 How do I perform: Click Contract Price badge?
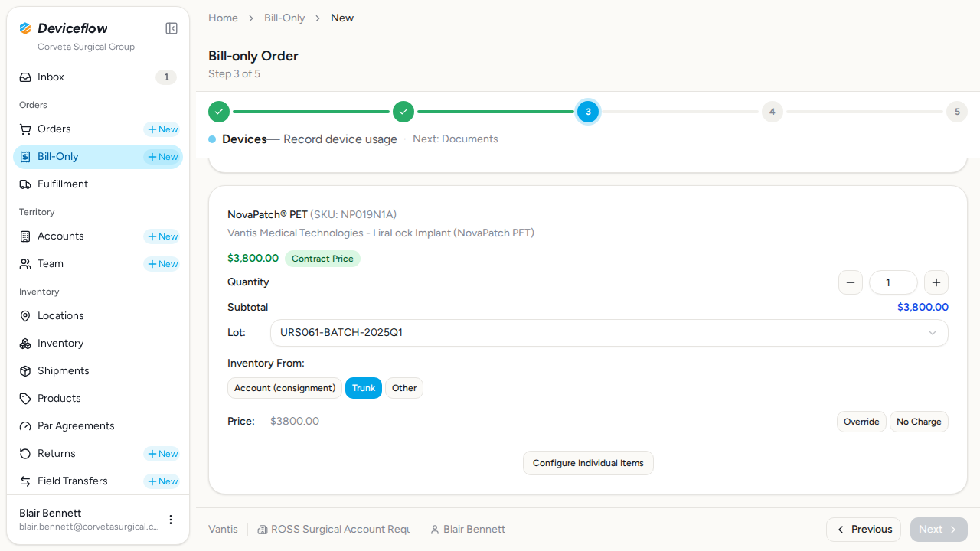(x=322, y=259)
